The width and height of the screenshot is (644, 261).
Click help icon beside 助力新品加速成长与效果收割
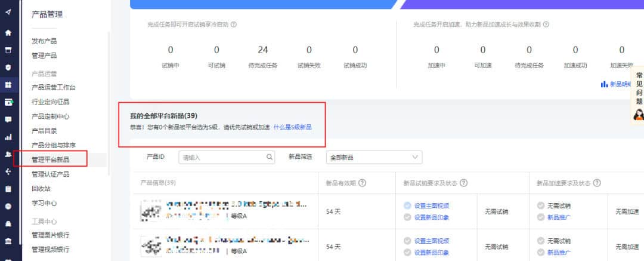pyautogui.click(x=546, y=24)
